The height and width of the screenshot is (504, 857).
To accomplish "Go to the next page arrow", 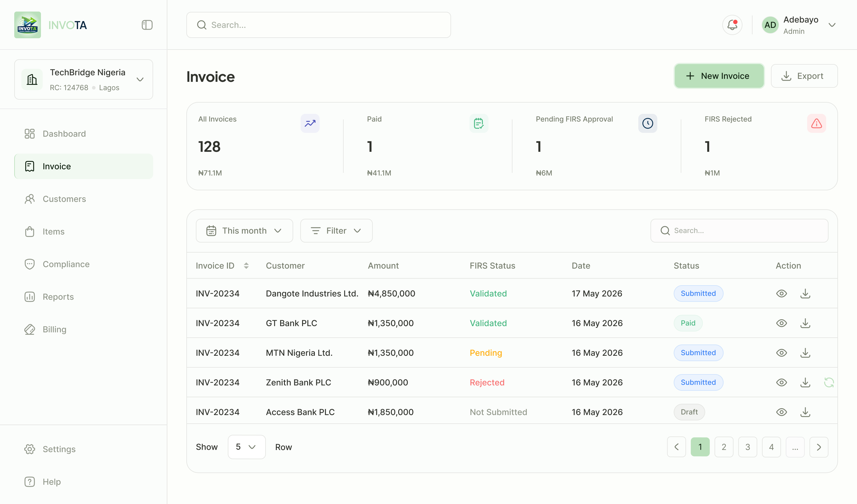I will coord(818,447).
